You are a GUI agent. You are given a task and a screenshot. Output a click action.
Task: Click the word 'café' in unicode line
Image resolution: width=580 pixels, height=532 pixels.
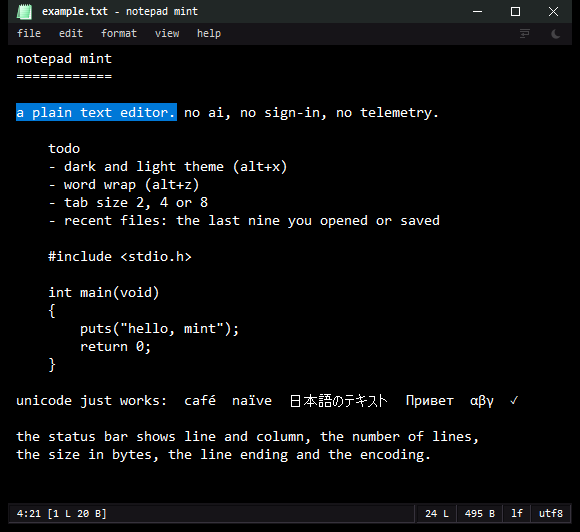click(x=200, y=400)
